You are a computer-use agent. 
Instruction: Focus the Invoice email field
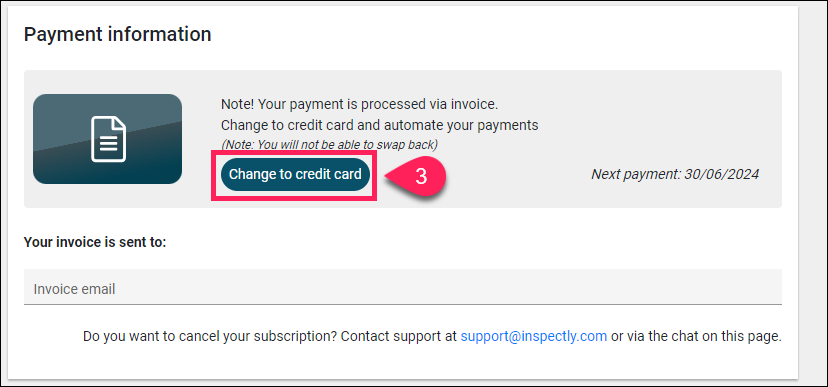(x=402, y=287)
